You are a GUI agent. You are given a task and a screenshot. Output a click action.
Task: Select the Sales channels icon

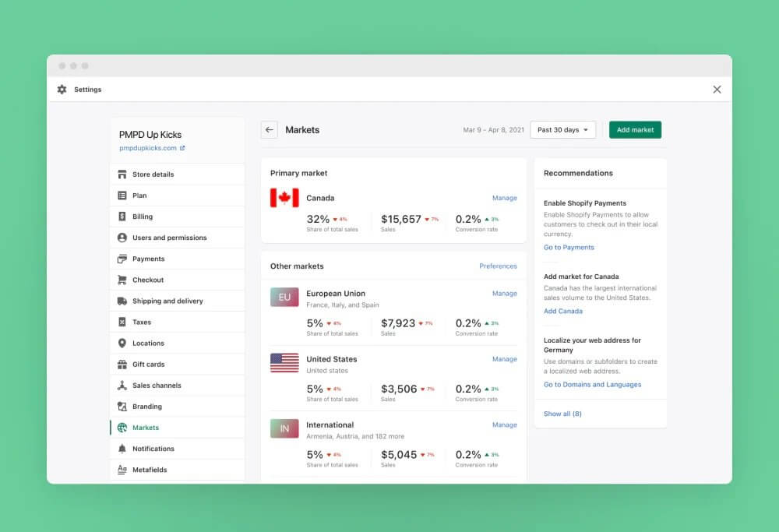122,385
